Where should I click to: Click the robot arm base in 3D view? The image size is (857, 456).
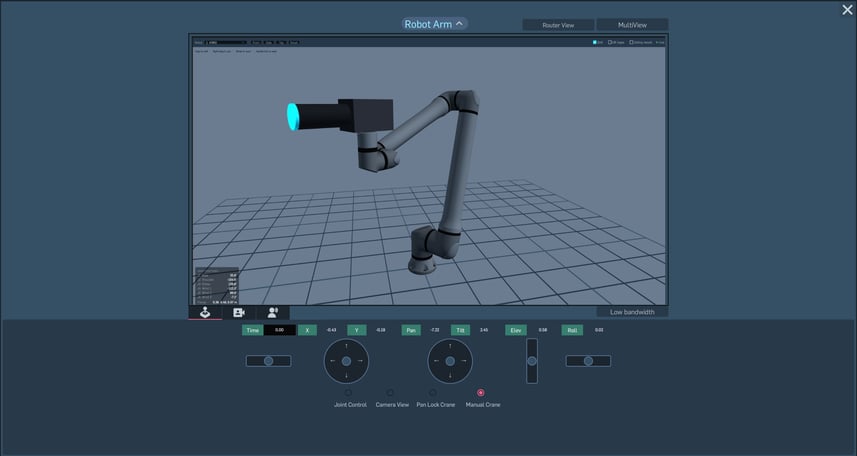pyautogui.click(x=422, y=265)
